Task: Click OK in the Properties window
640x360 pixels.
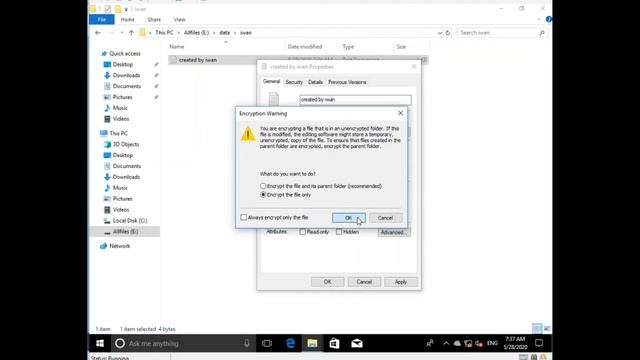Action: 327,282
